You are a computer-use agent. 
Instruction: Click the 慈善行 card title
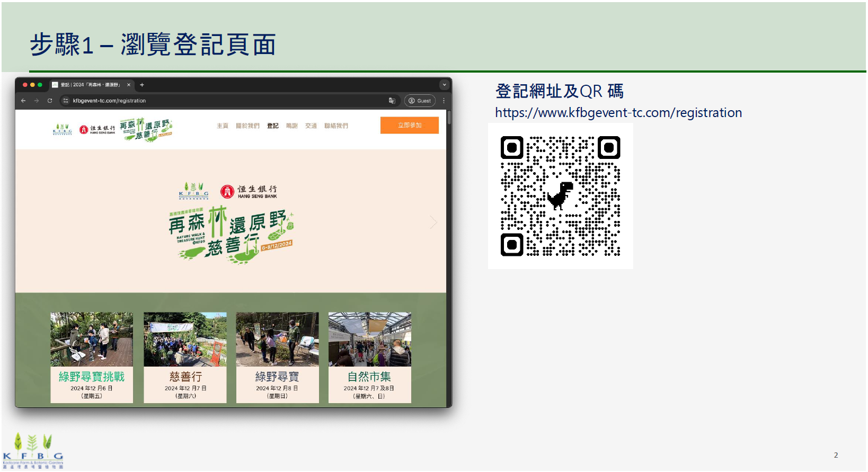(x=185, y=377)
